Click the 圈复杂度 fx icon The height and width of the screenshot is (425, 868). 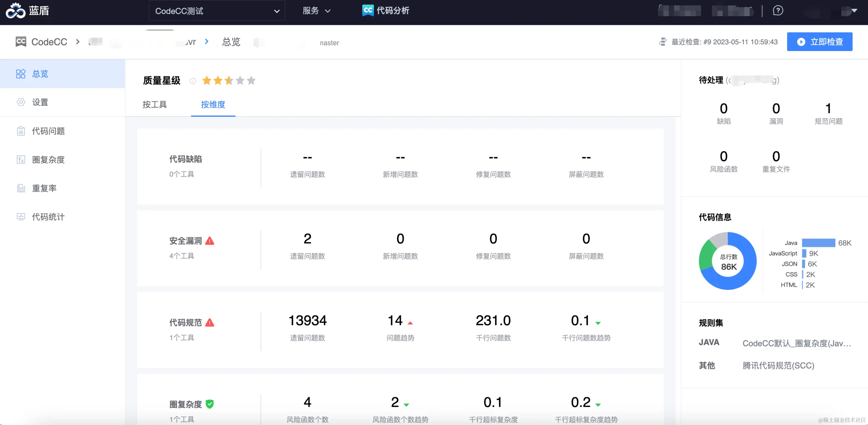(21, 160)
